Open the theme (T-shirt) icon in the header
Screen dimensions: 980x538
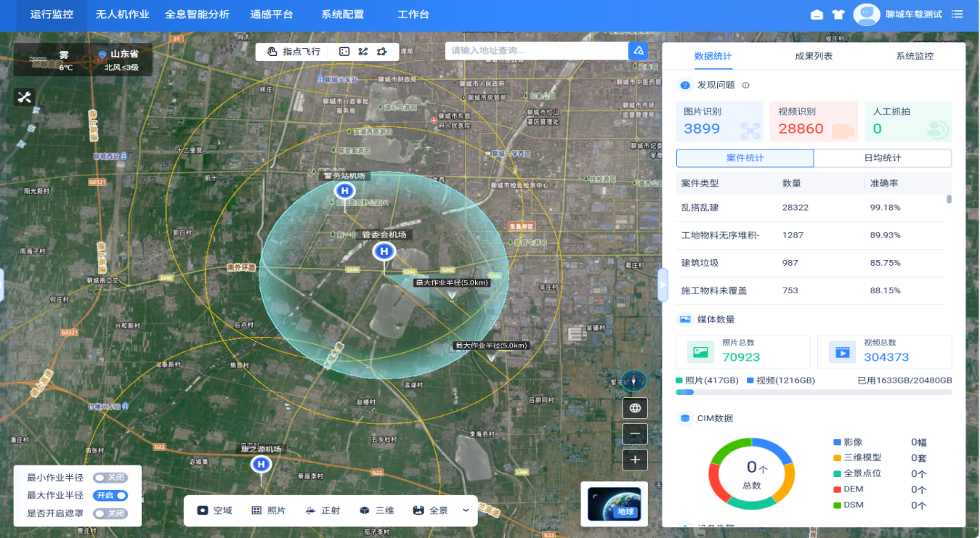tap(838, 15)
